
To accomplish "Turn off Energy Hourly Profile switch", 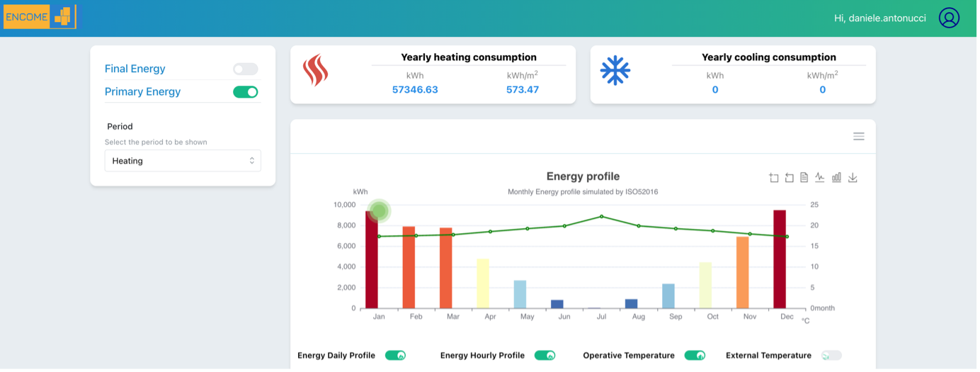I will click(x=545, y=356).
